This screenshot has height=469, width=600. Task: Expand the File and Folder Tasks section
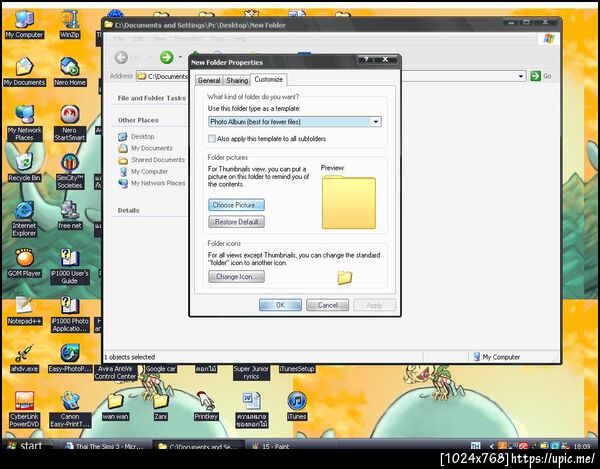click(152, 98)
